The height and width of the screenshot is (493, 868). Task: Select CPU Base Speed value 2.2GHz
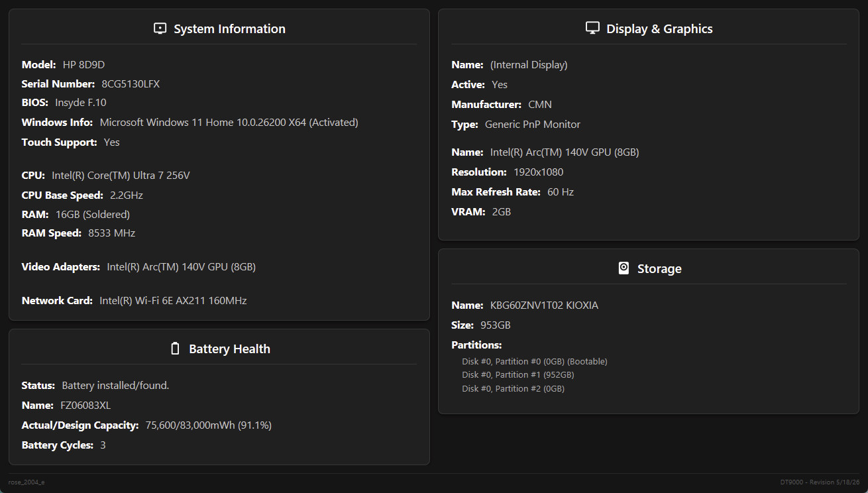point(126,195)
